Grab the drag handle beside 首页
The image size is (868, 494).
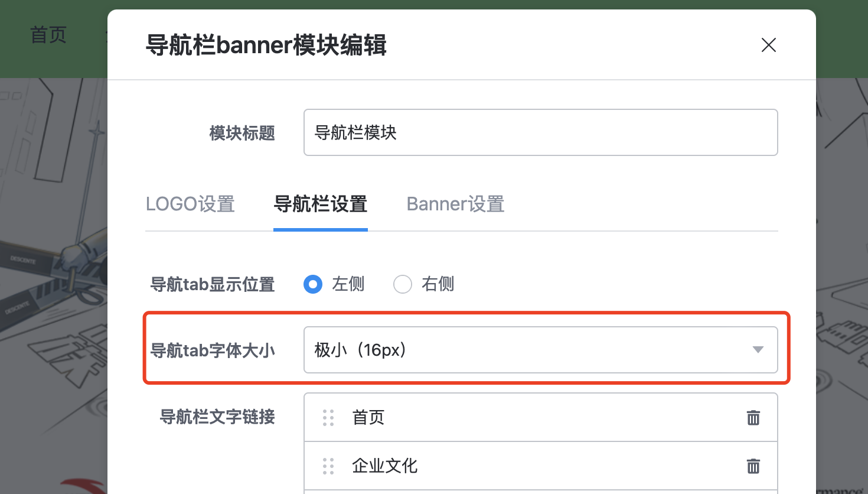tap(328, 418)
